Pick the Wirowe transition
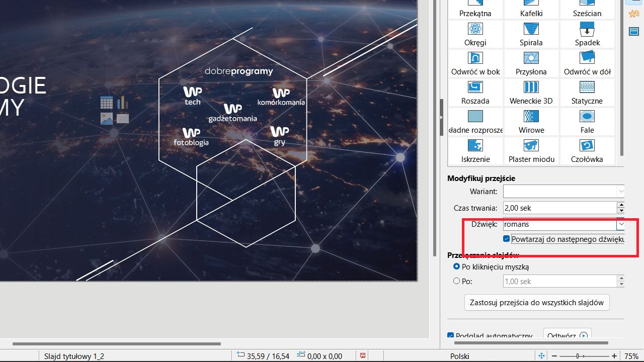This screenshot has height=362, width=644. pyautogui.click(x=531, y=122)
